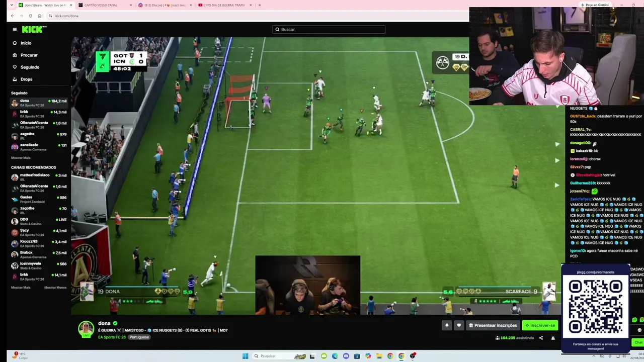Open Procurar in the sidebar
Screen dimensions: 644x362
(x=39, y=55)
